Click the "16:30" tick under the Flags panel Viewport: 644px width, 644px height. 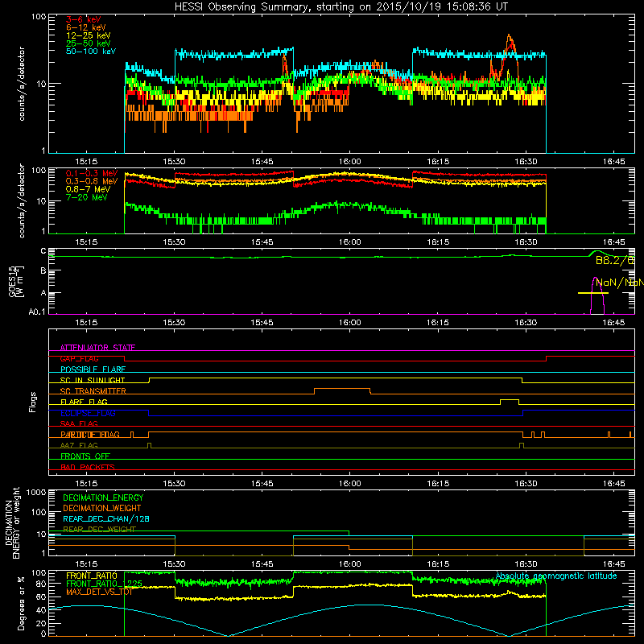tap(526, 484)
